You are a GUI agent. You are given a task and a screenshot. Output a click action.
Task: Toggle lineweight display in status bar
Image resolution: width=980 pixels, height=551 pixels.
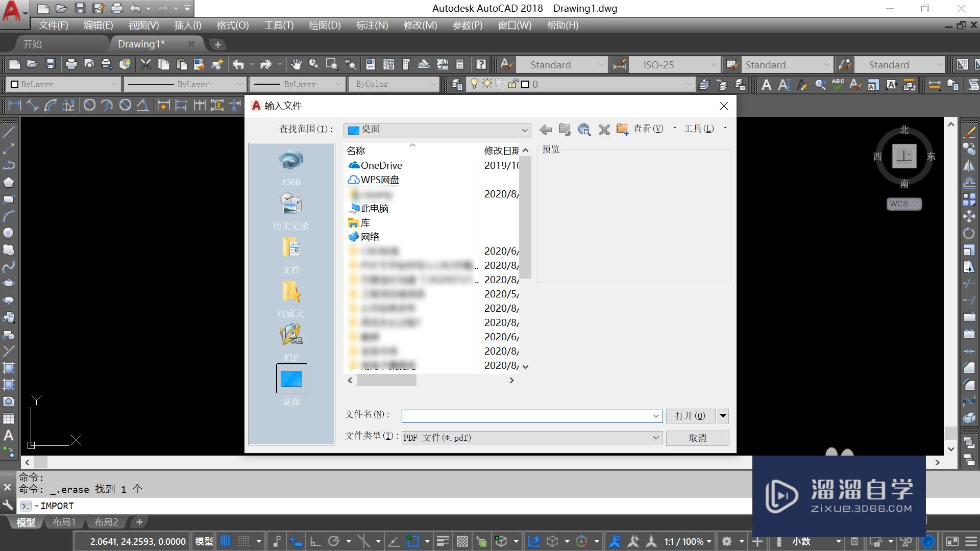coord(443,541)
